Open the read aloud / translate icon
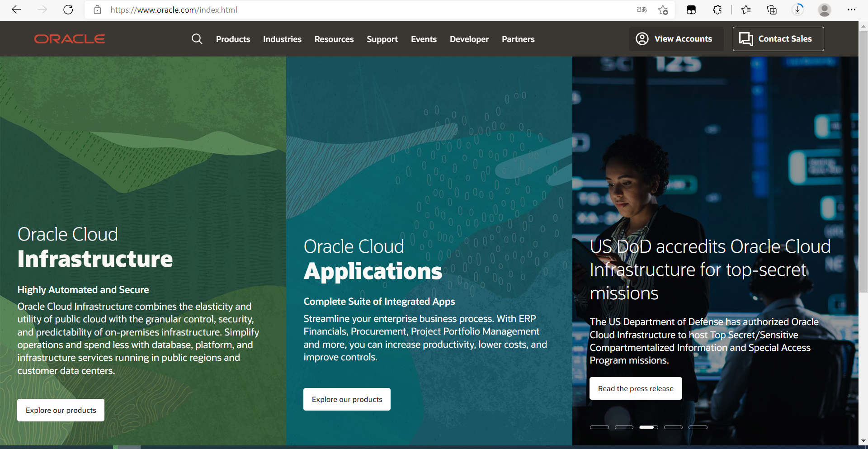Screen dimensions: 868x449 coord(642,9)
